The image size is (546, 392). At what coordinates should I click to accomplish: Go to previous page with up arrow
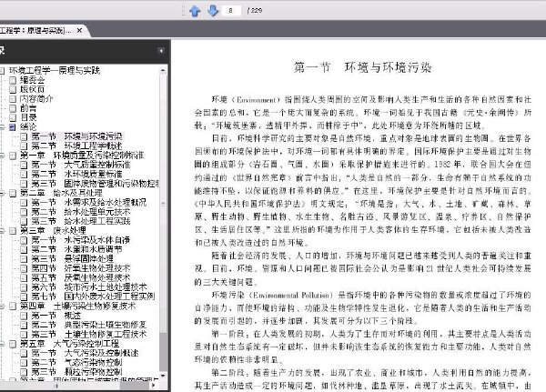tap(195, 11)
